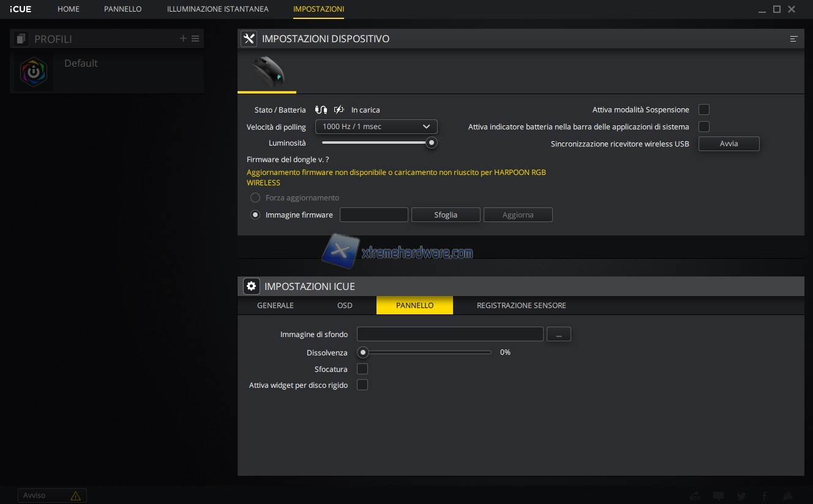Open the profiles hamburger menu icon
813x504 pixels.
click(195, 39)
